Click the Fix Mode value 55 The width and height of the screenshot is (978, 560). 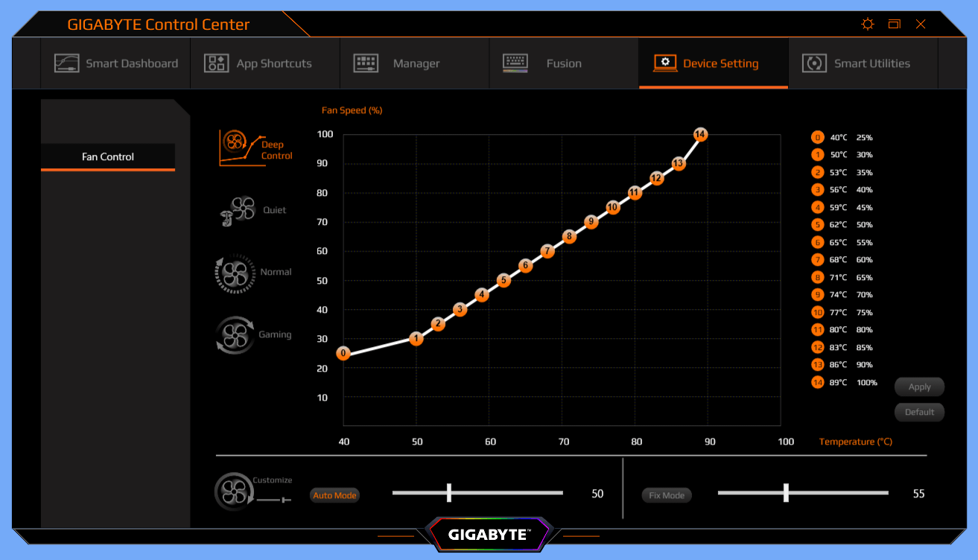pos(918,494)
